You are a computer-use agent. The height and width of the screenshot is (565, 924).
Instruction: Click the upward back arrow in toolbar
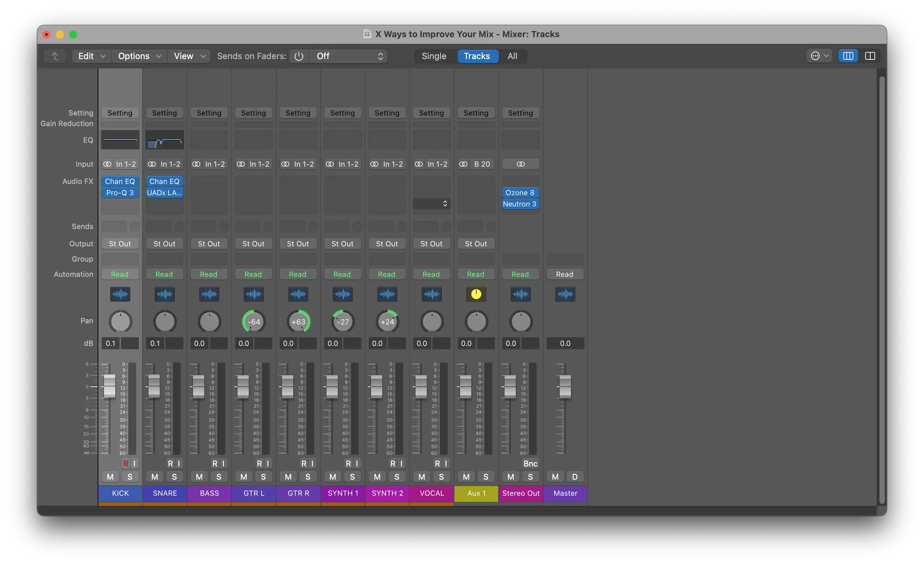click(55, 56)
